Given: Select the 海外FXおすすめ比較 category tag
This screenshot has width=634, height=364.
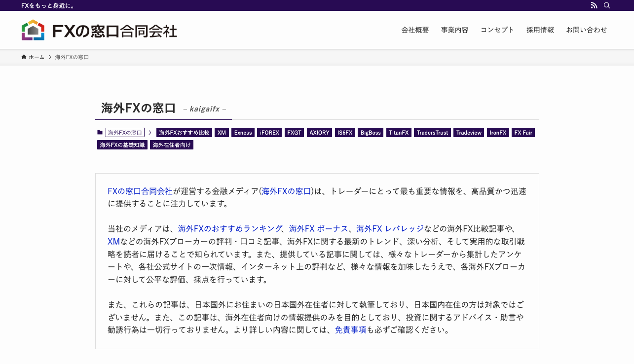Looking at the screenshot, I should tap(184, 133).
